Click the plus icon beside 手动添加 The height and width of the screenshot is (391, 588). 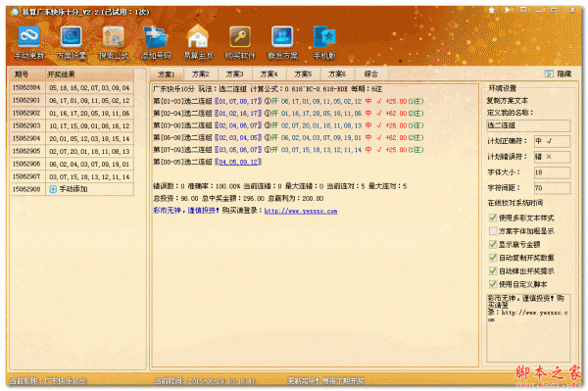[x=53, y=189]
